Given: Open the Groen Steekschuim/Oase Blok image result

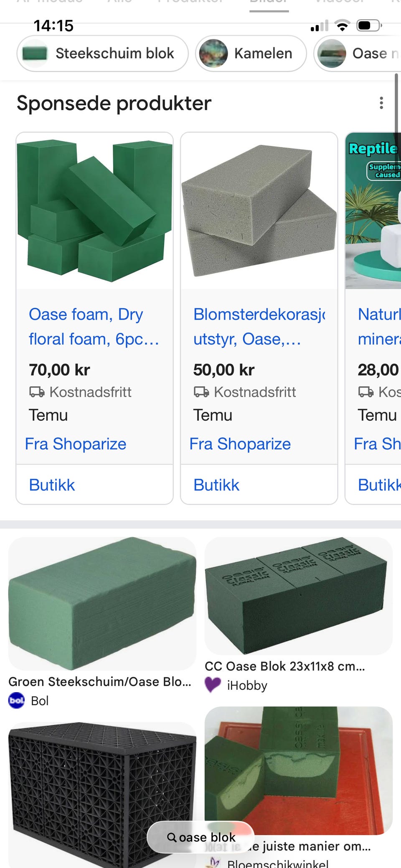Looking at the screenshot, I should tap(102, 604).
